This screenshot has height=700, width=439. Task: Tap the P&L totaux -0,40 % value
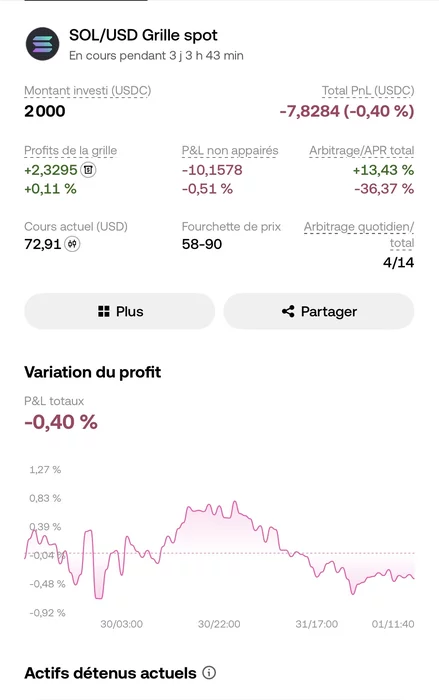click(x=61, y=422)
